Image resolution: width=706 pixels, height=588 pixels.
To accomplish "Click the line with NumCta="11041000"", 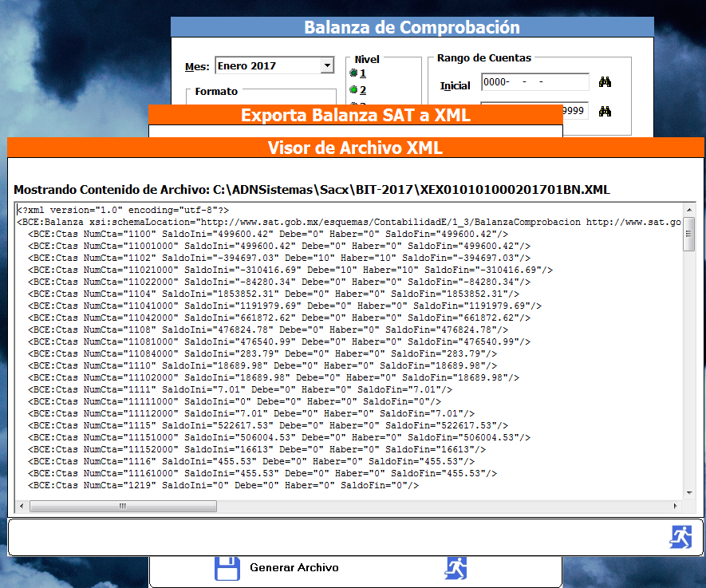I will coord(285,306).
